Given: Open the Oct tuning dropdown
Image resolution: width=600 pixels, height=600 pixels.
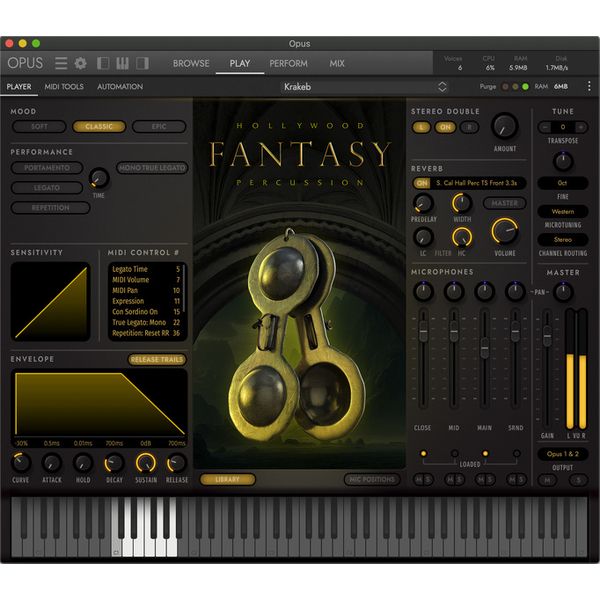Looking at the screenshot, I should [562, 183].
